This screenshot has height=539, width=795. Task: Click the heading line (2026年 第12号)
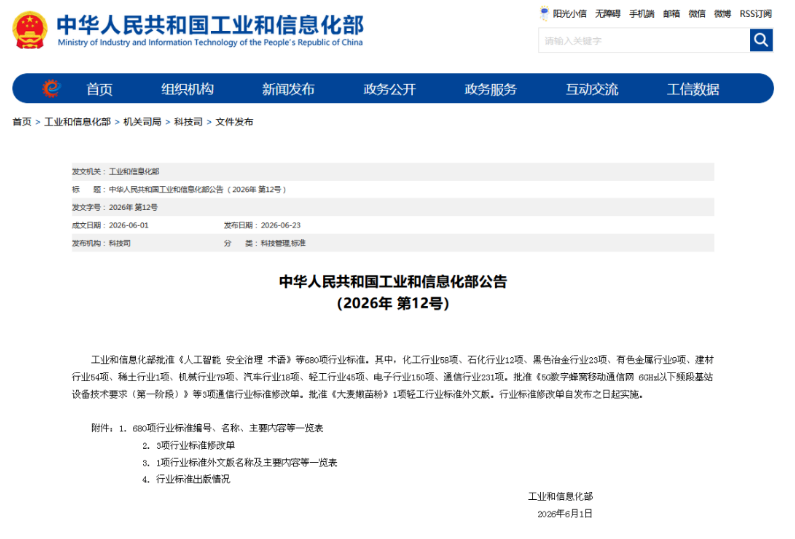coord(393,303)
